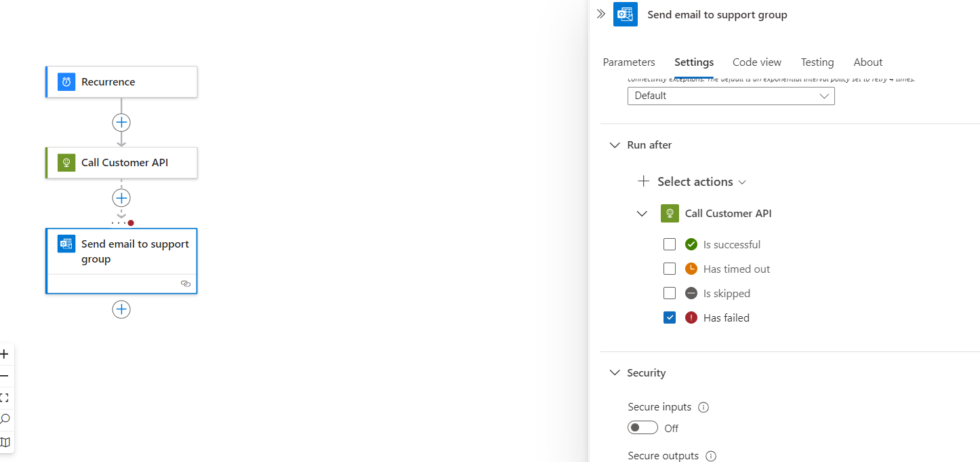Viewport: 980px width, 462px height.
Task: Open the Testing tab
Action: pyautogui.click(x=817, y=62)
